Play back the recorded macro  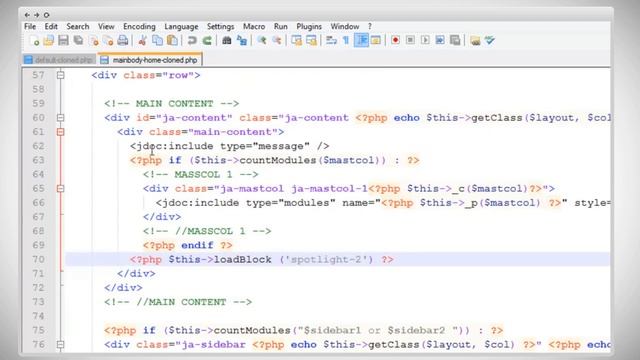[425, 40]
